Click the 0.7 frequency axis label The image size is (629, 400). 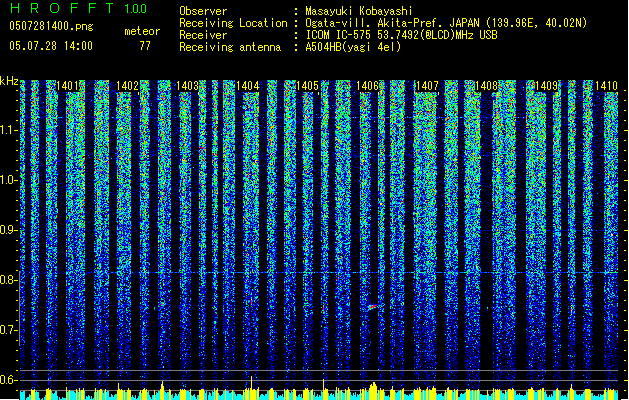9,330
